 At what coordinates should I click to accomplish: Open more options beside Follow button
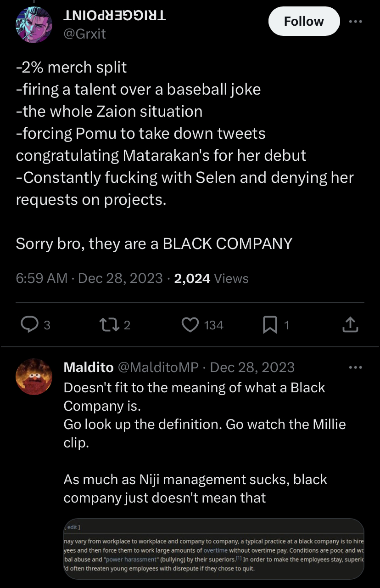tap(355, 22)
